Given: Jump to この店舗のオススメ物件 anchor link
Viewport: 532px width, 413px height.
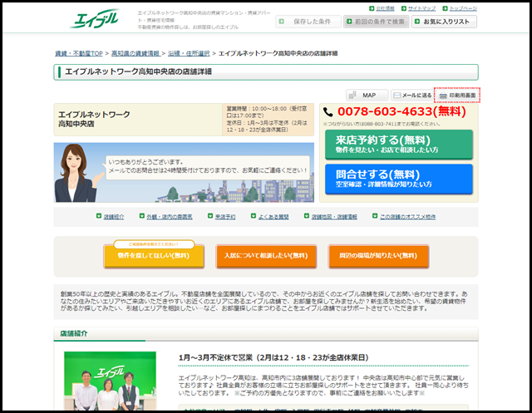Looking at the screenshot, I should pos(408,217).
